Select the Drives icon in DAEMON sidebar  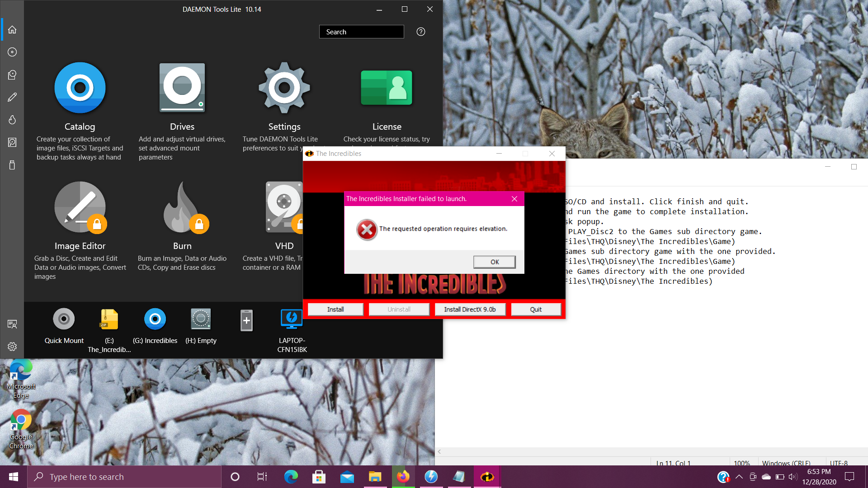(x=12, y=75)
